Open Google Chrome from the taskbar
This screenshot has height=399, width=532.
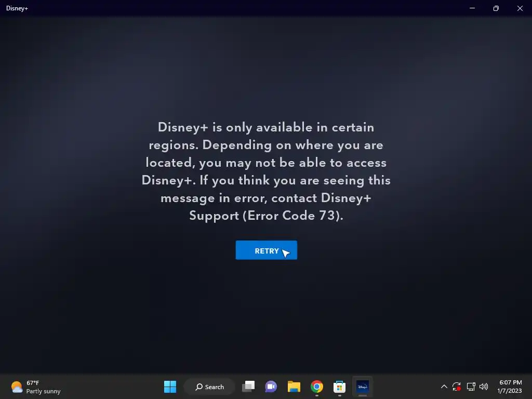click(x=316, y=387)
